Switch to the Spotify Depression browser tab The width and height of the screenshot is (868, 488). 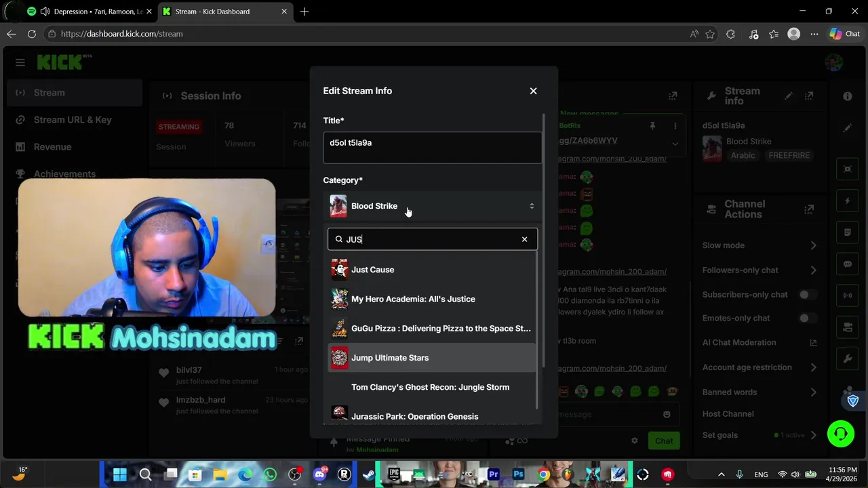(x=88, y=12)
